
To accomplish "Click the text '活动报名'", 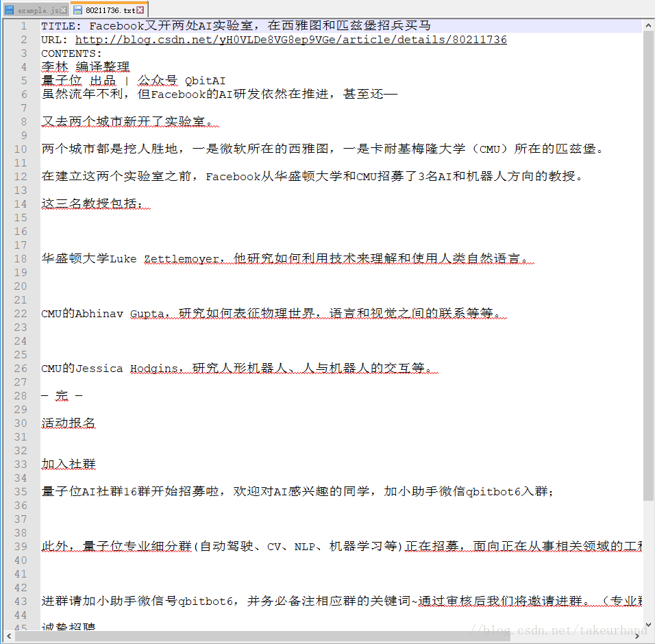I will tap(69, 423).
